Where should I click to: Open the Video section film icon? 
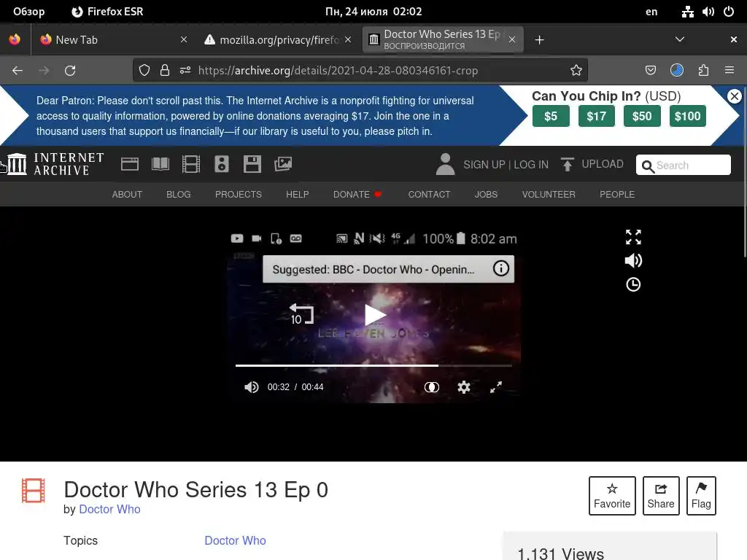190,164
